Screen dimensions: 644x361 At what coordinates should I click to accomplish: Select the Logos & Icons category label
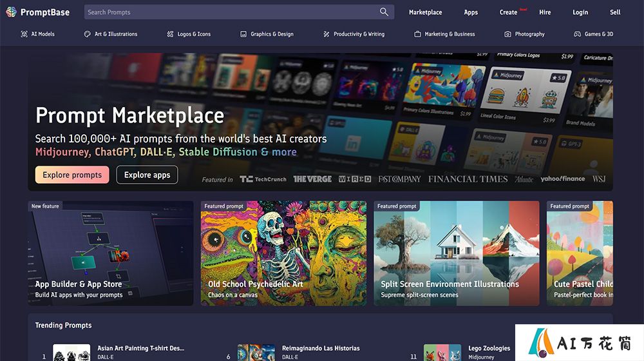194,34
